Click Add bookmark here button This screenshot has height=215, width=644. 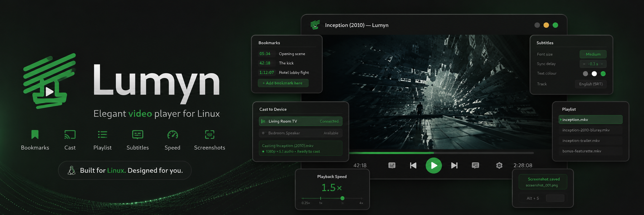pos(283,83)
